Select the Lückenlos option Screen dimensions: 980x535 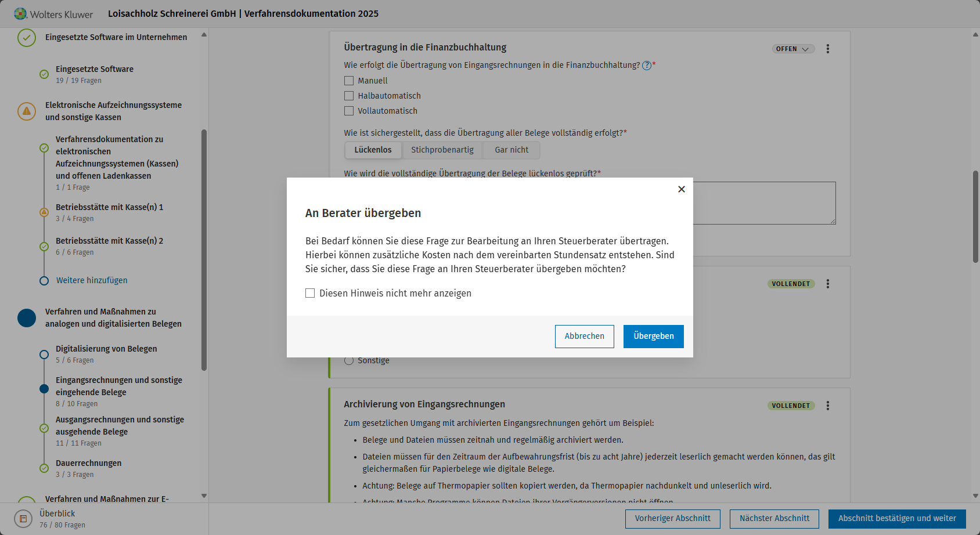(373, 150)
